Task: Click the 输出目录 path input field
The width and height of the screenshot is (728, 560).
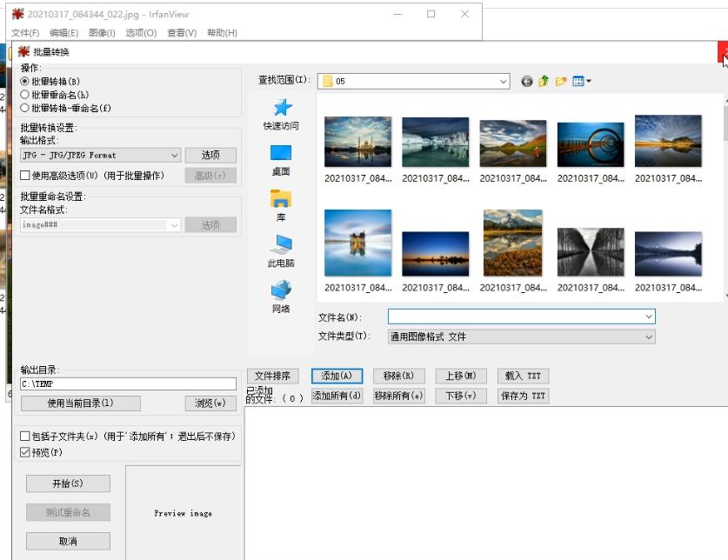Action: [x=128, y=383]
